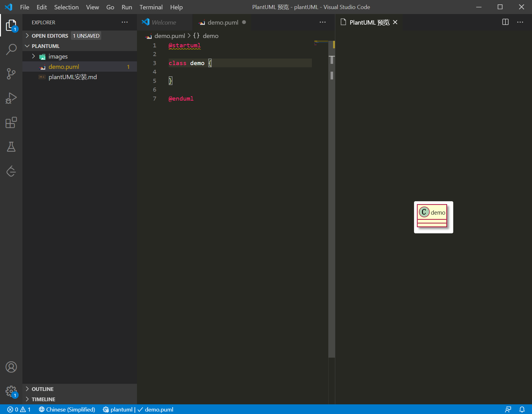Screen dimensions: 532x414
Task: Open preview group more actions ellipsis
Action: [x=520, y=22]
